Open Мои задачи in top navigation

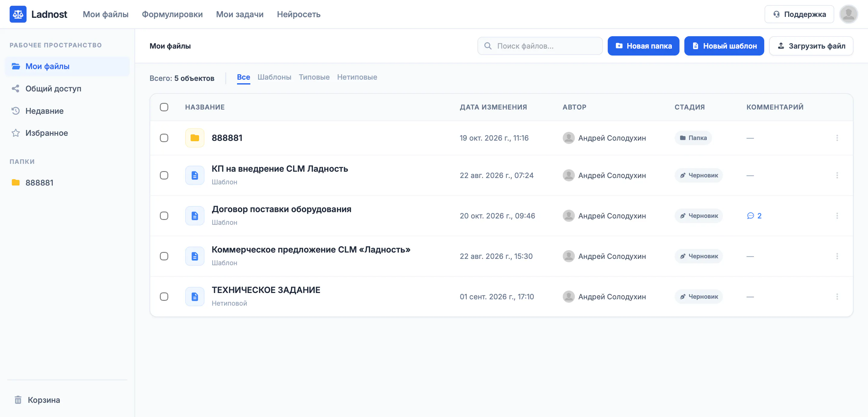pyautogui.click(x=239, y=14)
